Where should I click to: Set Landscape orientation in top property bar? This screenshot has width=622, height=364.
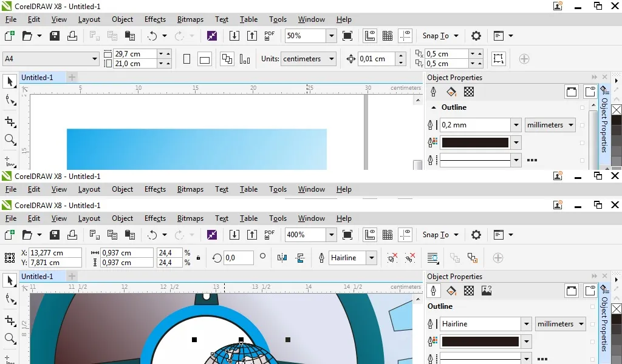click(205, 59)
